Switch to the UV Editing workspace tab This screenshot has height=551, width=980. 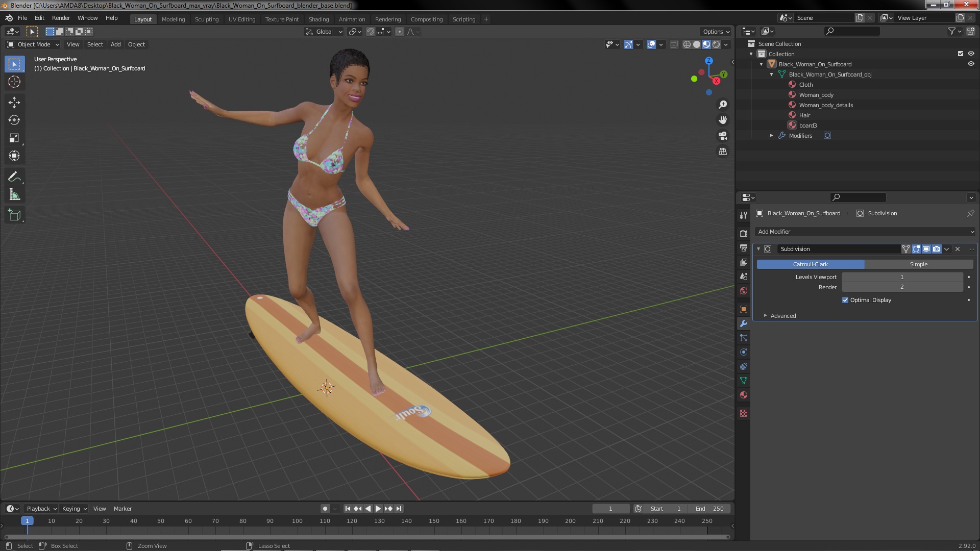click(x=242, y=19)
